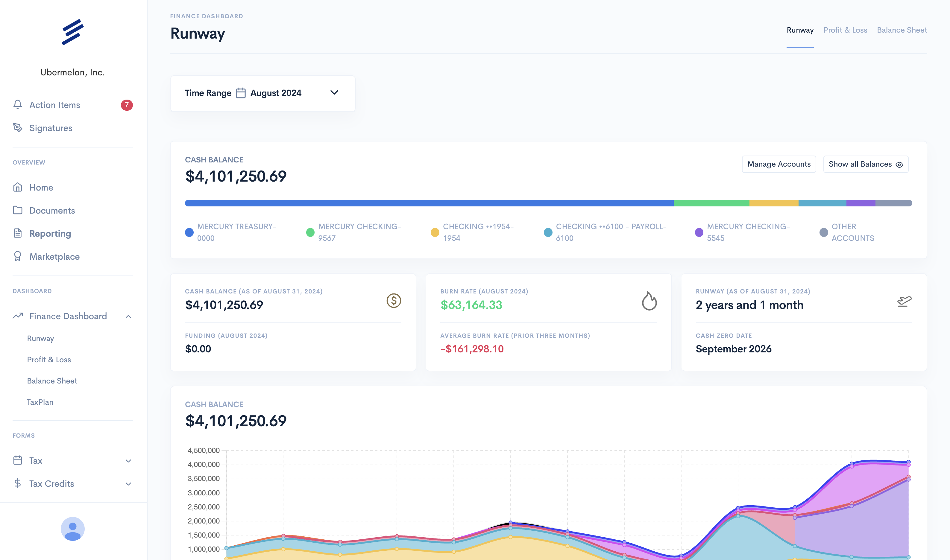The width and height of the screenshot is (950, 560).
Task: Click the Marketplace ribbon badge icon
Action: tap(17, 256)
